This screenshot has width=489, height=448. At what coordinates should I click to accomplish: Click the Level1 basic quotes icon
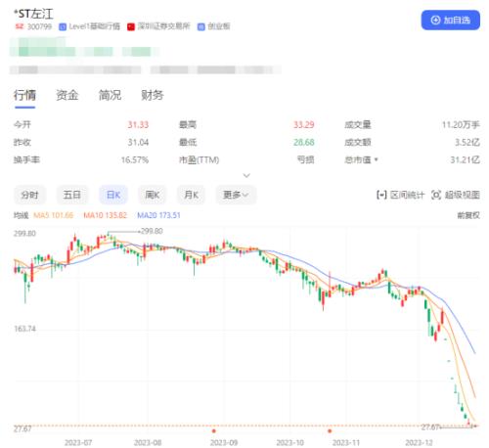(x=63, y=26)
